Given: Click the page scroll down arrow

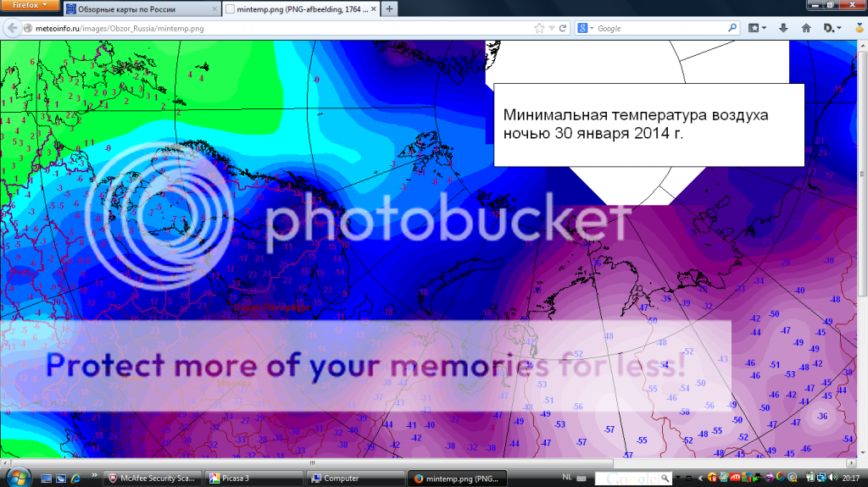Looking at the screenshot, I should 862,452.
